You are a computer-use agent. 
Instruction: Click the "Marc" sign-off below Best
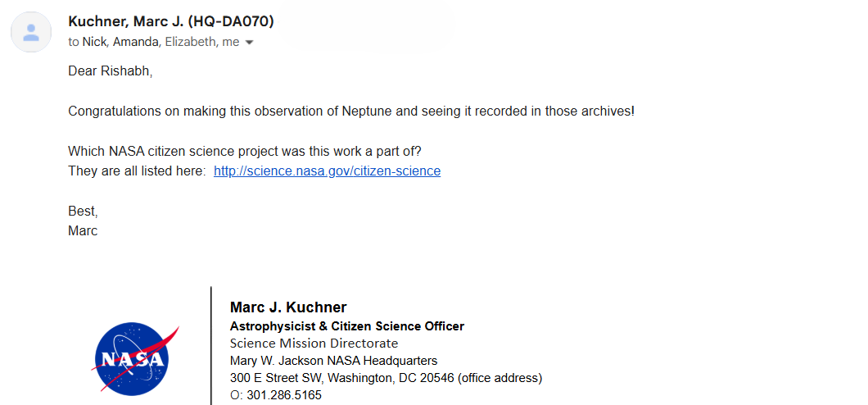tap(83, 231)
